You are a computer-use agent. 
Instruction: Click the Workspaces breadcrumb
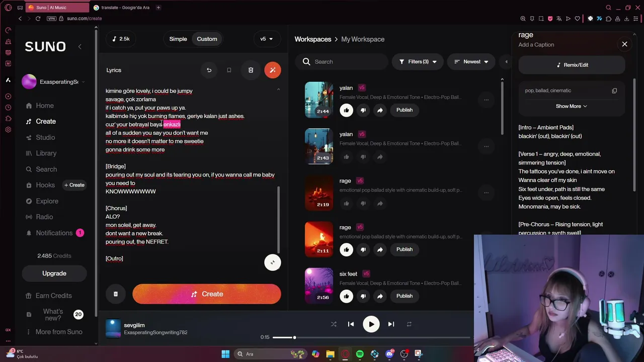pyautogui.click(x=313, y=39)
